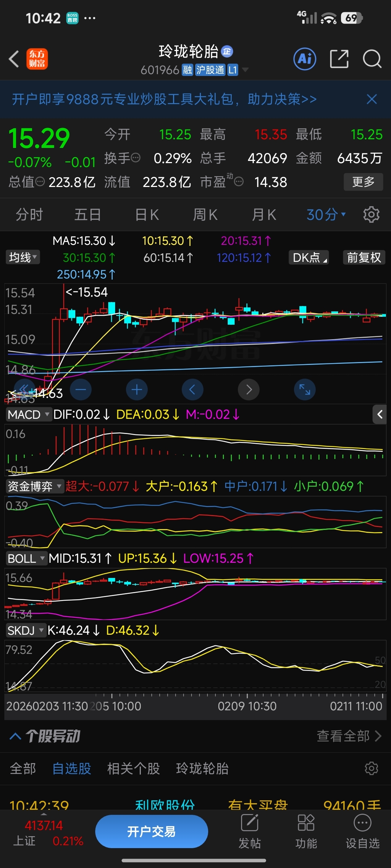The image size is (391, 868).
Task: Tap the MA5:15.30 moving average value
Action: [x=84, y=241]
